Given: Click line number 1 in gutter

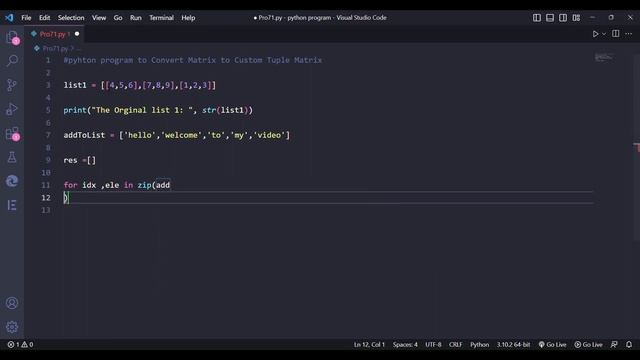Looking at the screenshot, I should click(x=48, y=60).
